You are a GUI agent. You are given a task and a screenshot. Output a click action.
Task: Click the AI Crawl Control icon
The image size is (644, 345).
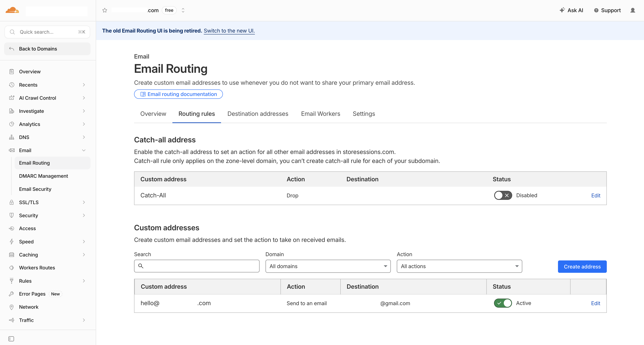click(x=12, y=98)
